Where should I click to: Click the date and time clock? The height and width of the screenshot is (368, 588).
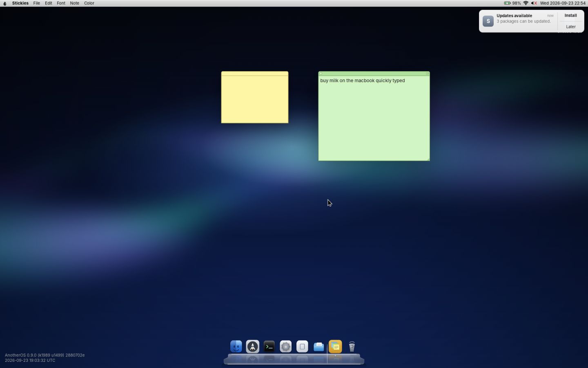pyautogui.click(x=563, y=3)
